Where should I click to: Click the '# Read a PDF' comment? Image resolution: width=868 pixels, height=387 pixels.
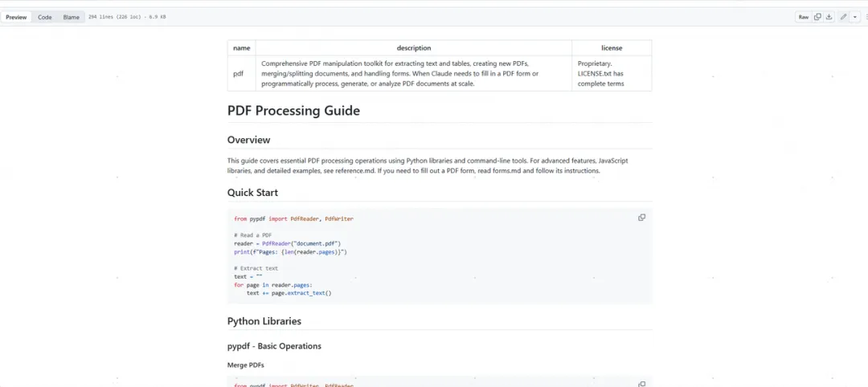click(252, 235)
